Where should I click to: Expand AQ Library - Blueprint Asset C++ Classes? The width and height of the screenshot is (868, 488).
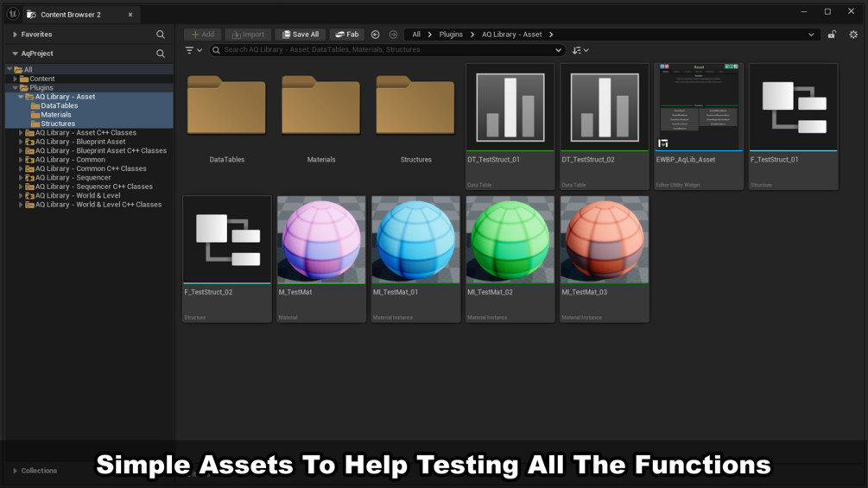click(21, 150)
